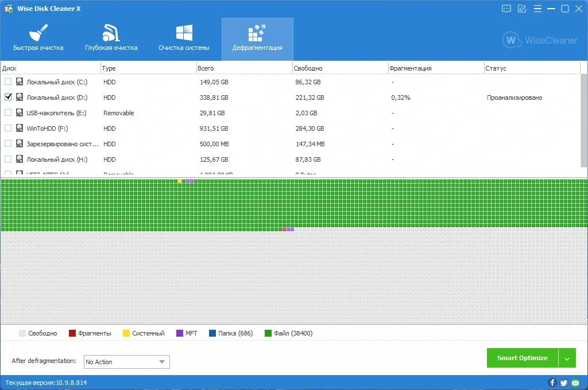Open the Facebook icon in status bar
The width and height of the screenshot is (588, 390).
(552, 383)
